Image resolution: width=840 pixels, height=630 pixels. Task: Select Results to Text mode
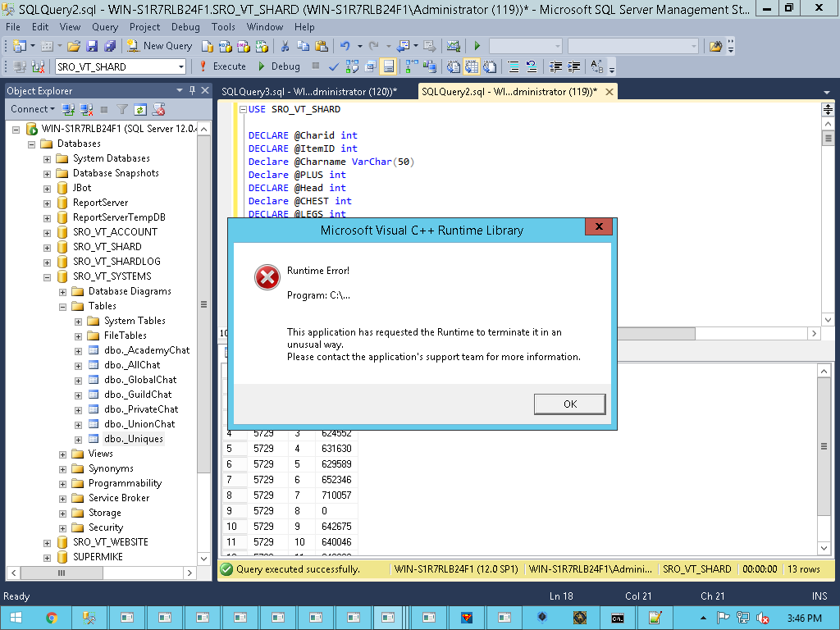coord(453,66)
